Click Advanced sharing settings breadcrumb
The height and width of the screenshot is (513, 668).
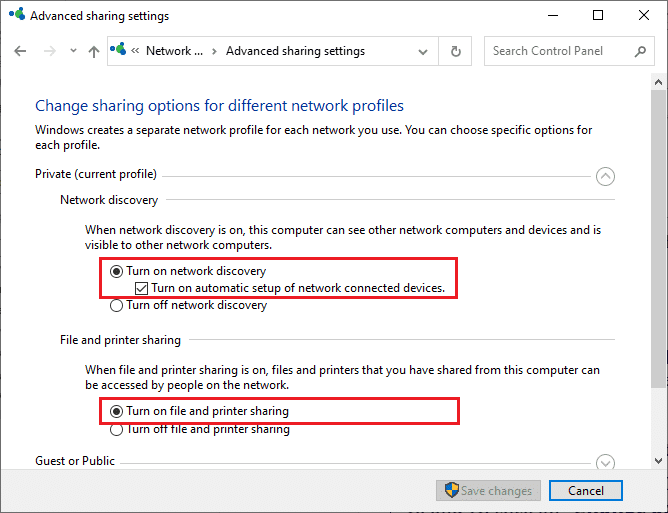pos(295,51)
